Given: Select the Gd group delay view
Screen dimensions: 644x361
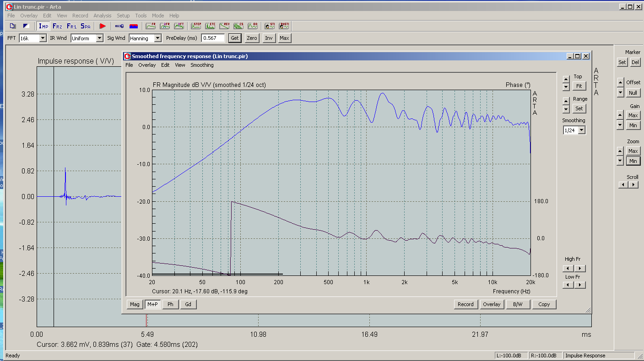Looking at the screenshot, I should (x=188, y=304).
